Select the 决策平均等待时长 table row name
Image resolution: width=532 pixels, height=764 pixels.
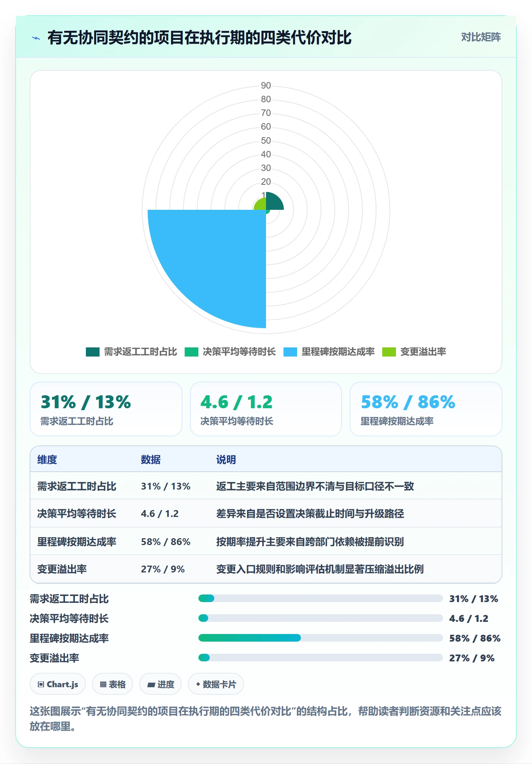pos(77,514)
